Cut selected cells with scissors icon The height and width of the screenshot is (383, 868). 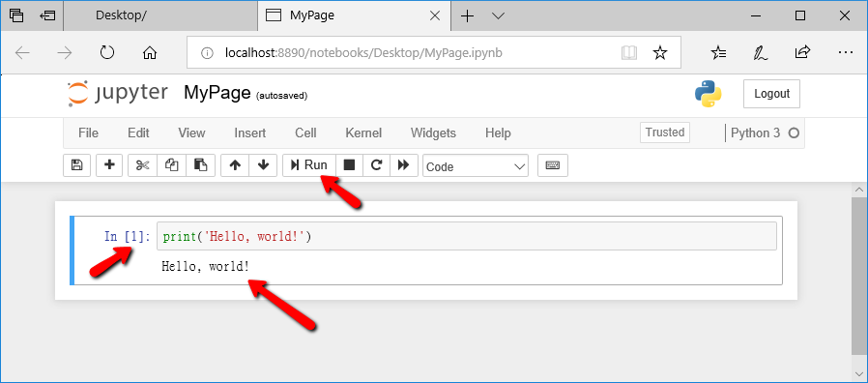point(143,165)
